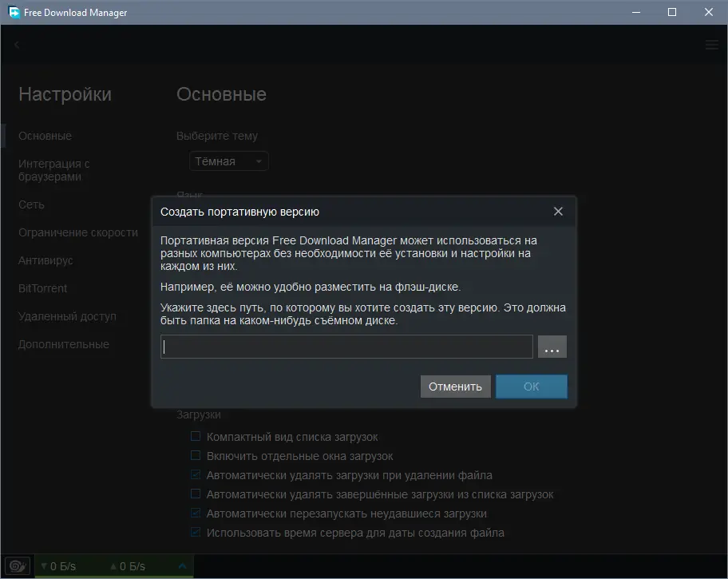Toggle Автоматически перезапускать неудавшиеся загрузки checkbox
Screen dimensions: 728x579
coord(196,513)
